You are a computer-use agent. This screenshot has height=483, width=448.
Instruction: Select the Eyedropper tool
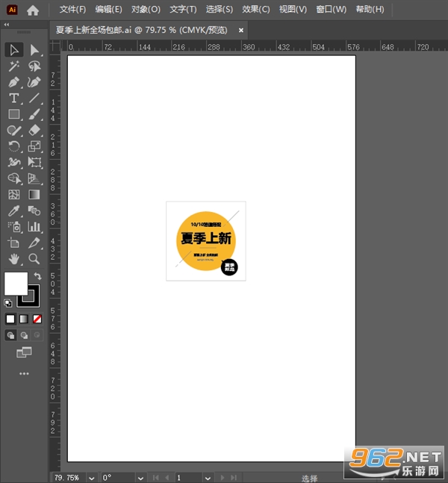point(14,211)
